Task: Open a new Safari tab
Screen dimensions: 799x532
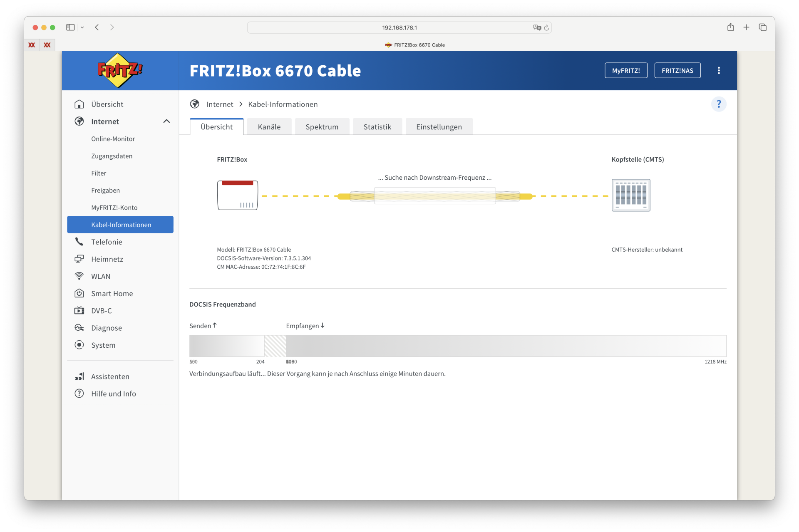Action: point(746,27)
